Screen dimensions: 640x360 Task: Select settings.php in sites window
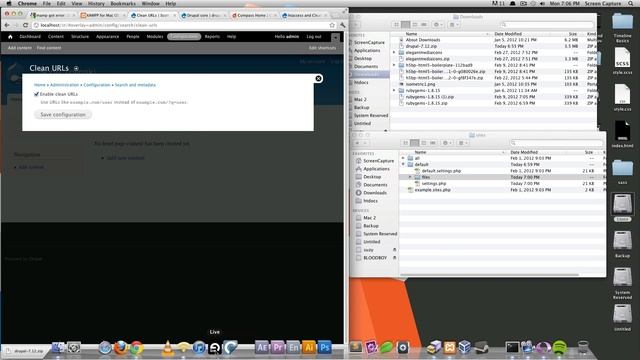click(433, 184)
